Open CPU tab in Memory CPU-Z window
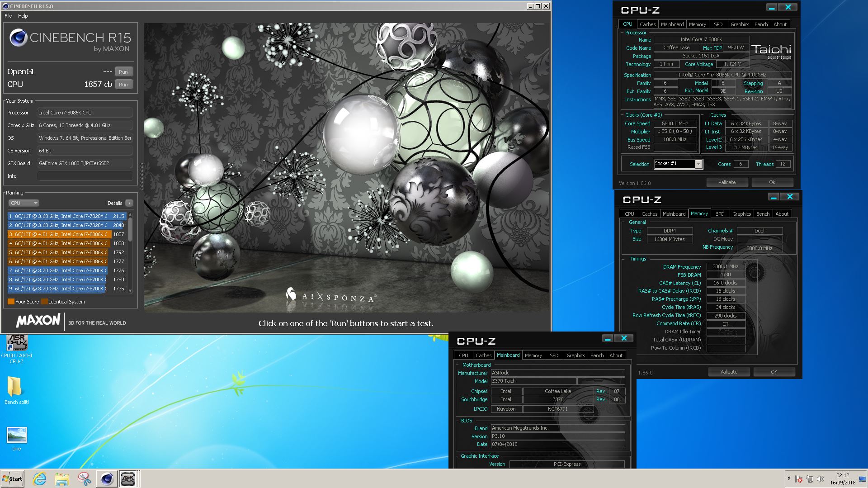The height and width of the screenshot is (488, 868). [x=629, y=214]
